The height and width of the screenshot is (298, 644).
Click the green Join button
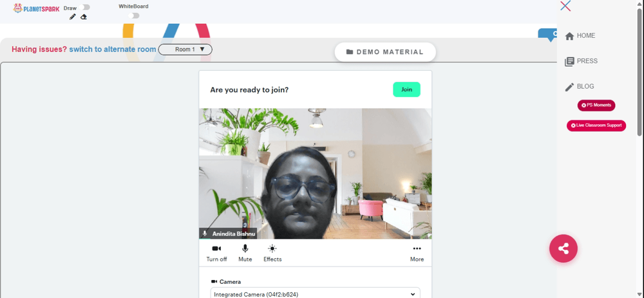pos(406,89)
